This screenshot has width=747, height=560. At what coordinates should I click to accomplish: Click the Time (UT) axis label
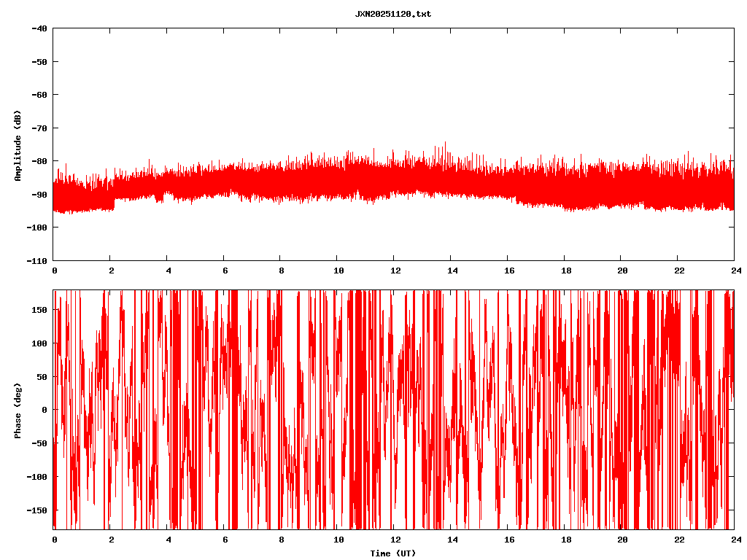392,553
